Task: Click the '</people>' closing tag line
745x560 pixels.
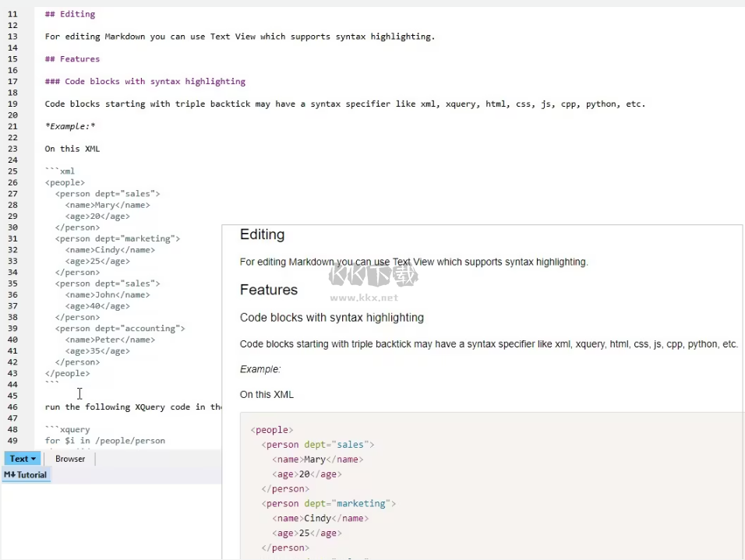Action: (67, 373)
